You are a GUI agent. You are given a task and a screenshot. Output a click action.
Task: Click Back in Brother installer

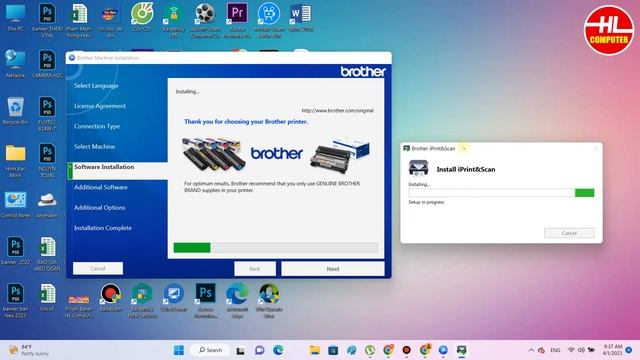(x=255, y=269)
